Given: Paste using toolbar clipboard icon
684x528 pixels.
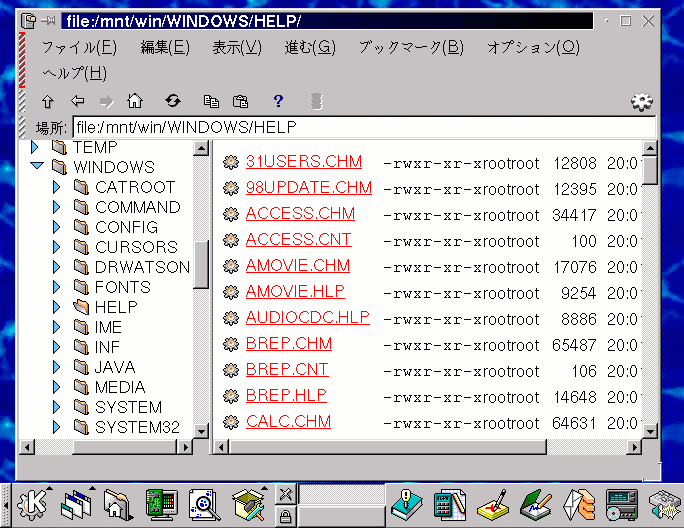Looking at the screenshot, I should (x=240, y=101).
